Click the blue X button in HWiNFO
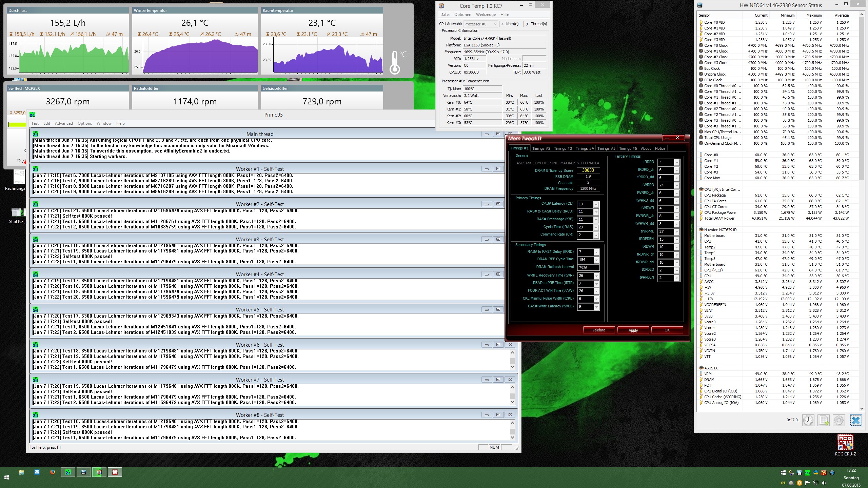Screen dimensions: 868x488 855,420
